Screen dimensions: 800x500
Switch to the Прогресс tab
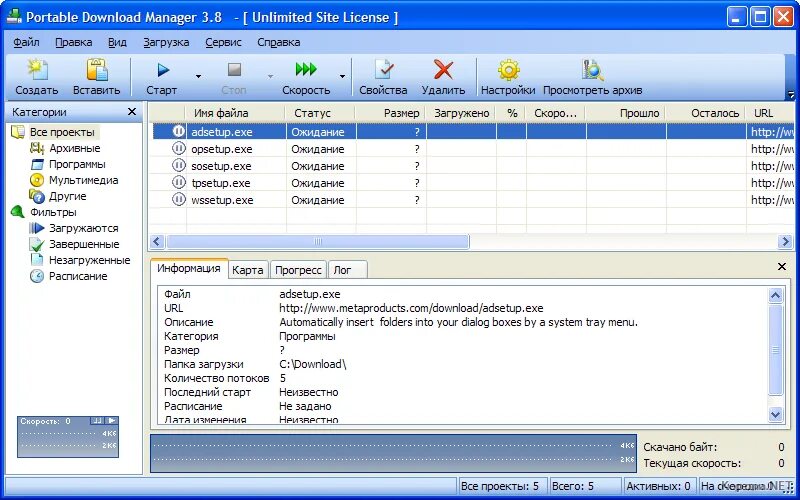coord(298,270)
